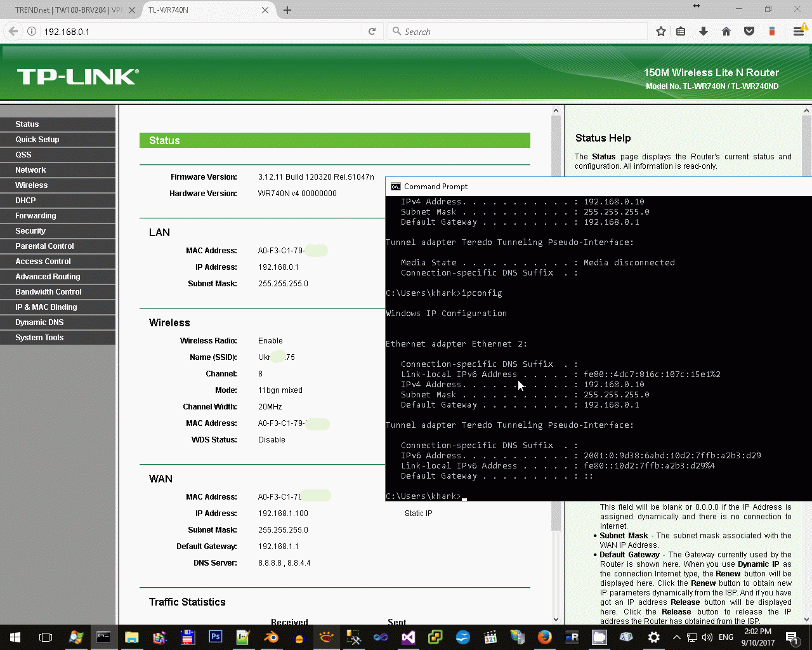Close the TRENDnet TW100-BRV204 tab
Viewport: 812px width, 650px height.
[x=132, y=10]
